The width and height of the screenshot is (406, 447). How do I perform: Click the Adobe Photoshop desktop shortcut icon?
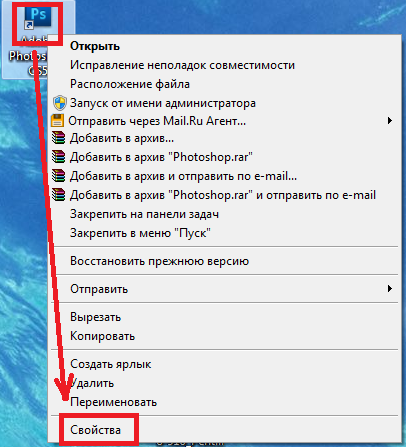38,17
